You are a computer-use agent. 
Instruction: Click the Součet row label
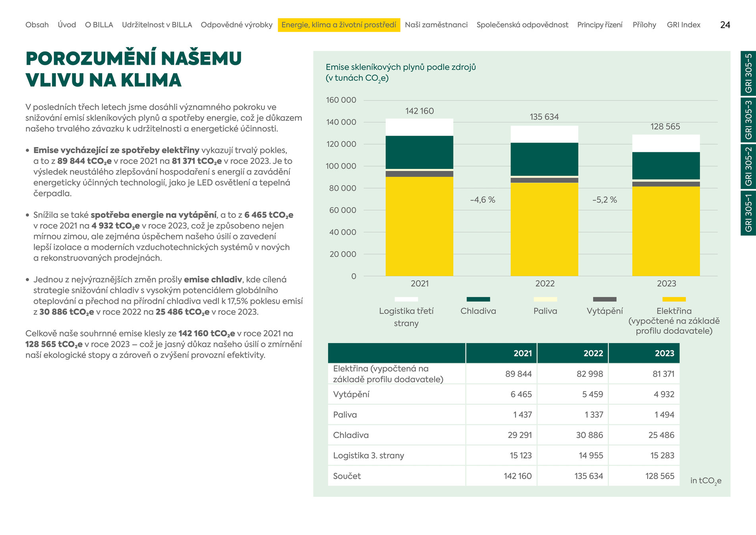[347, 476]
